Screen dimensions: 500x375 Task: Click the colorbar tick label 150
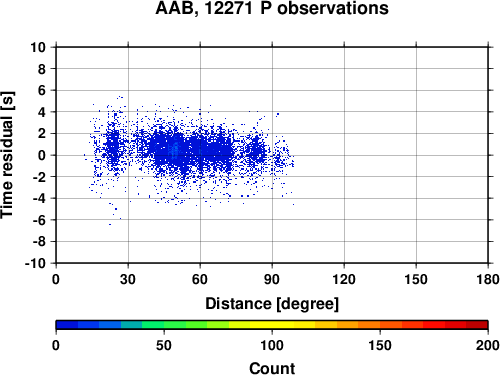380,345
